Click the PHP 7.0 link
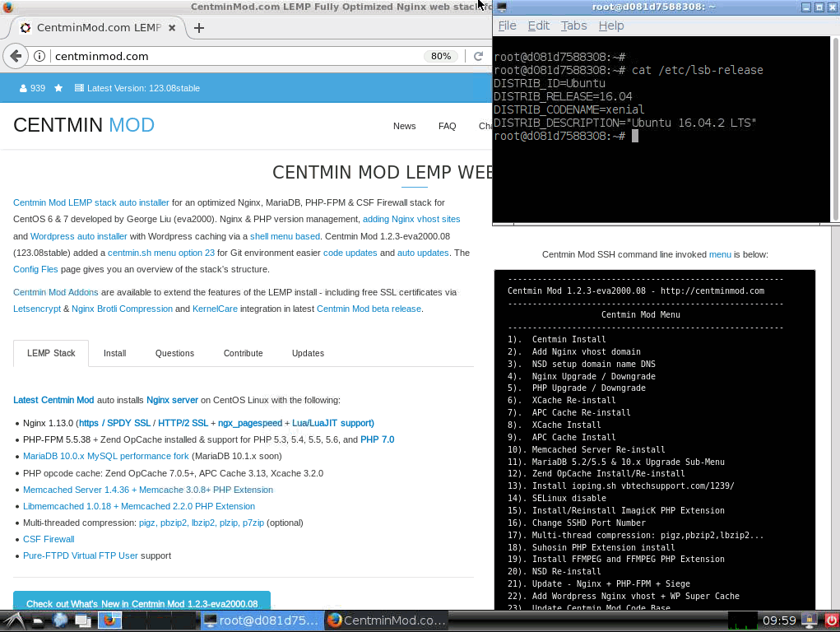Image resolution: width=840 pixels, height=632 pixels. (x=378, y=440)
